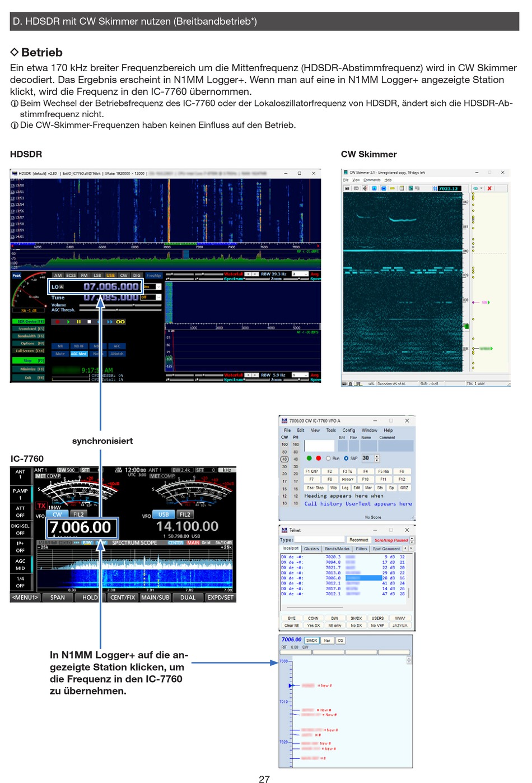
Task: Open the Tools menu in N1MM
Action: 331,430
